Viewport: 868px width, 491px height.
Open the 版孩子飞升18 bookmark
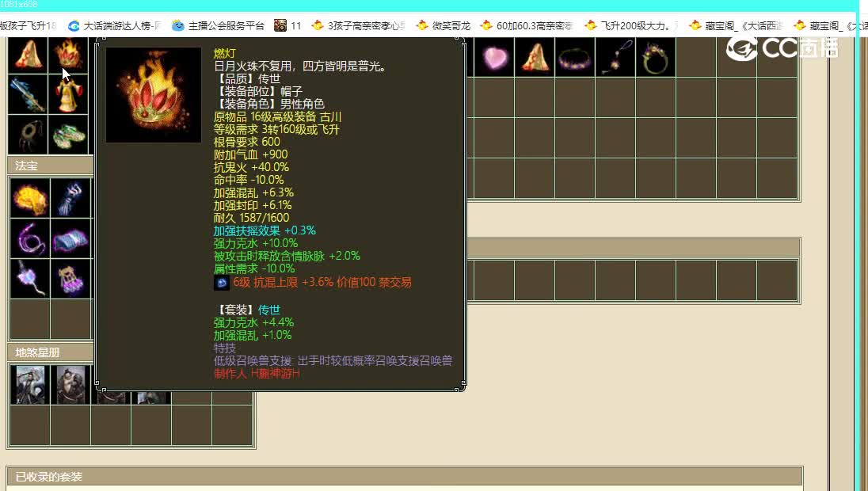click(x=29, y=25)
